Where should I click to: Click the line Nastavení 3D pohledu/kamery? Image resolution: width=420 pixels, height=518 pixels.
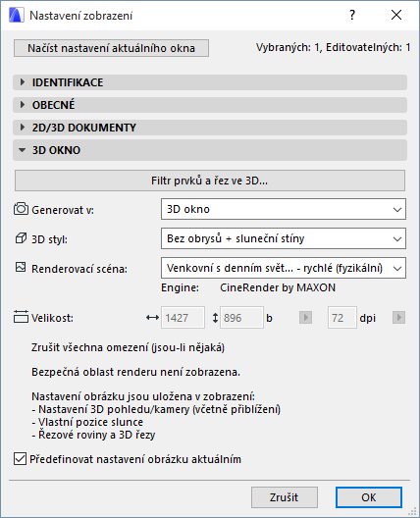[x=156, y=409]
